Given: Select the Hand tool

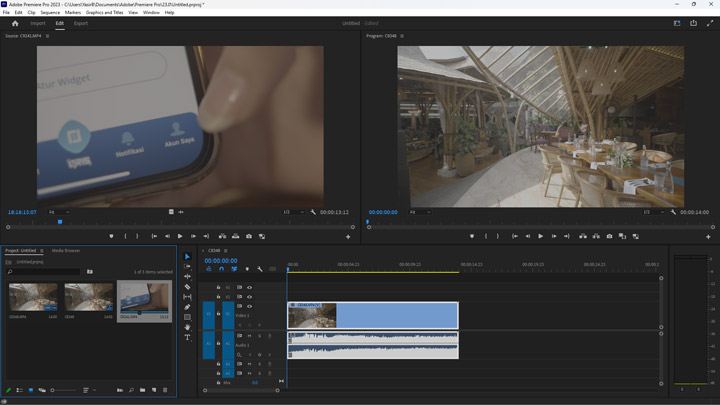Looking at the screenshot, I should [187, 327].
